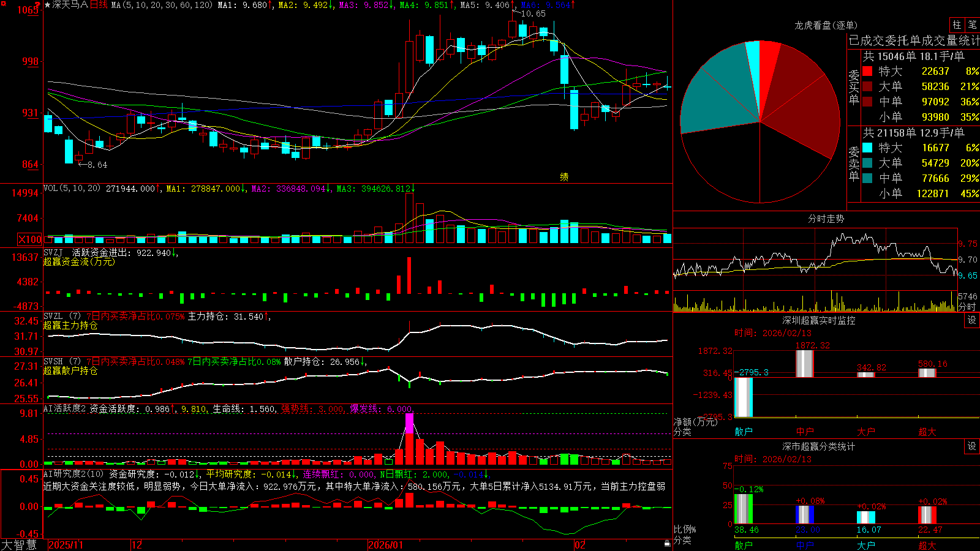Click MA(5,10,20,30,60,120) indicator parameters
The image size is (980, 551).
pos(162,5)
